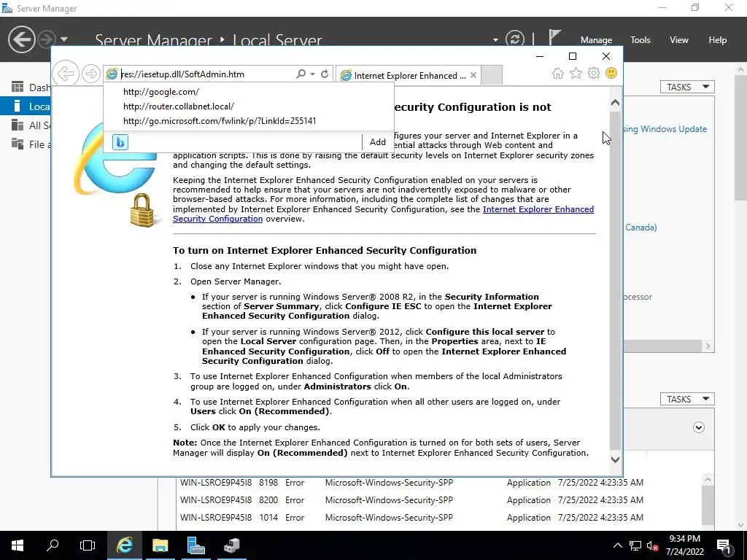
Task: Click Server Manager taskbar icon
Action: [x=196, y=545]
